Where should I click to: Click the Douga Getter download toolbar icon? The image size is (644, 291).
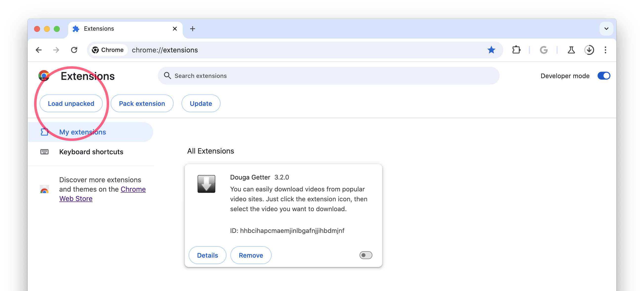click(x=589, y=50)
